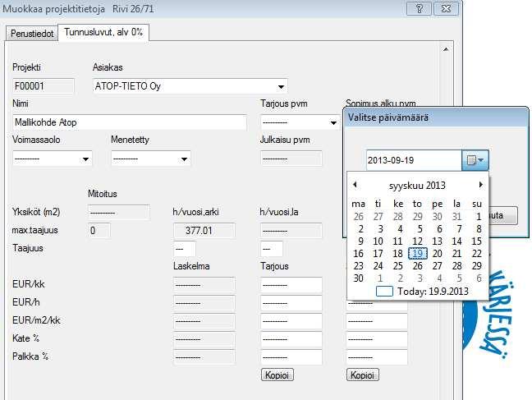
Task: Click the EUR/m2/kk Tarjous field
Action: (x=291, y=321)
